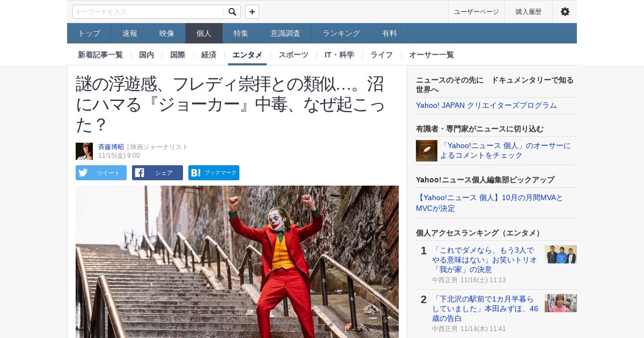644x338 pixels.
Task: Click the plus button beside the search box
Action: click(252, 12)
